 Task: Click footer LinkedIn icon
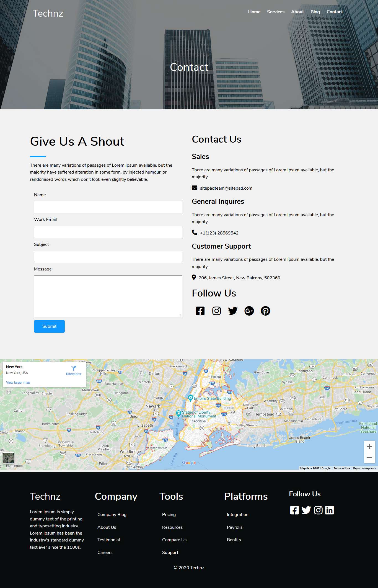pos(329,510)
